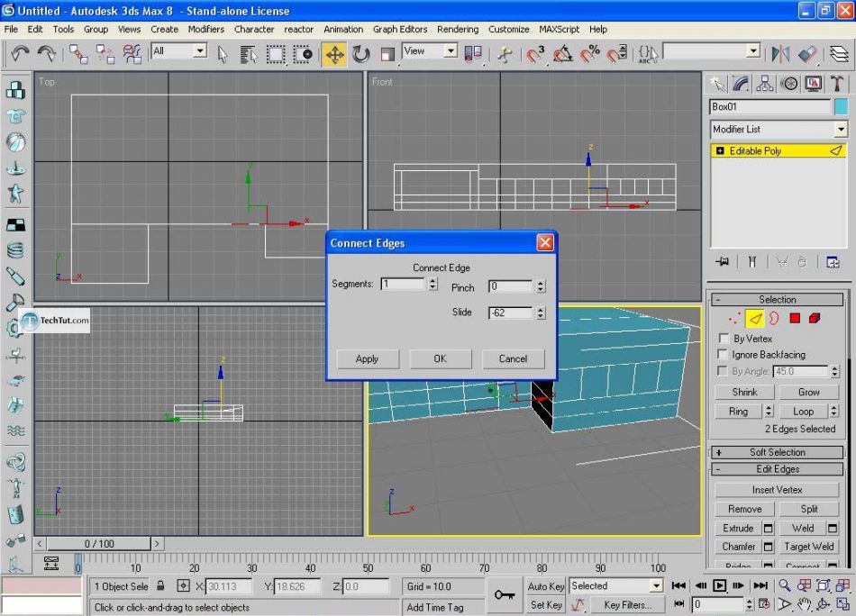Toggle the Edge sub-object level icon
856x616 pixels.
[755, 318]
